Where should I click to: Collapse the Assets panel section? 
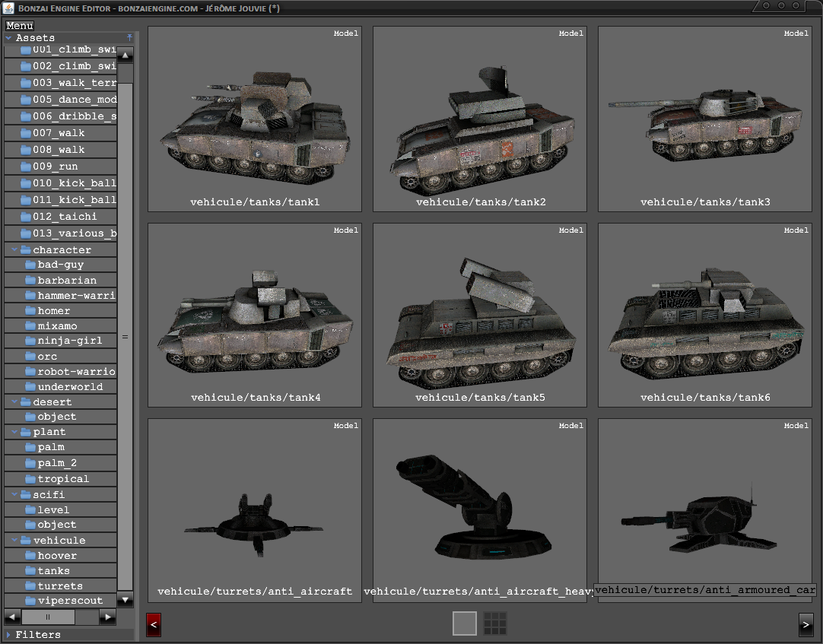click(8, 37)
